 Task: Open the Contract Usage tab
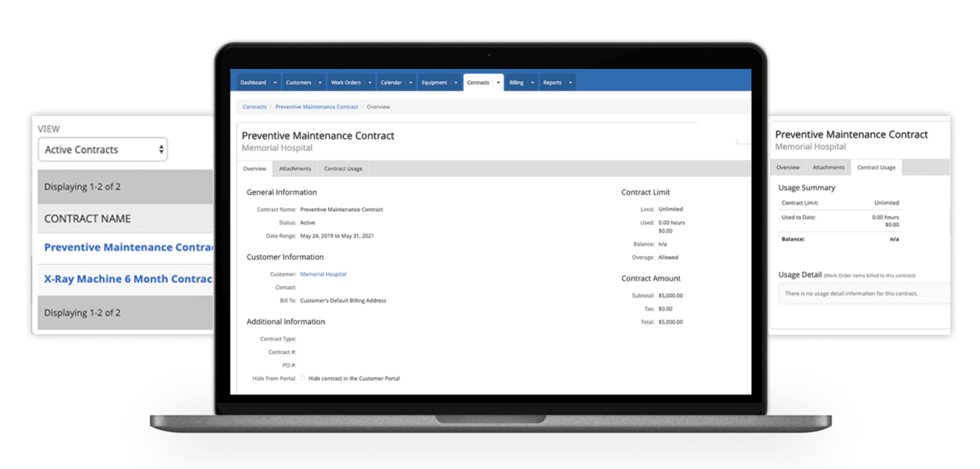[343, 168]
